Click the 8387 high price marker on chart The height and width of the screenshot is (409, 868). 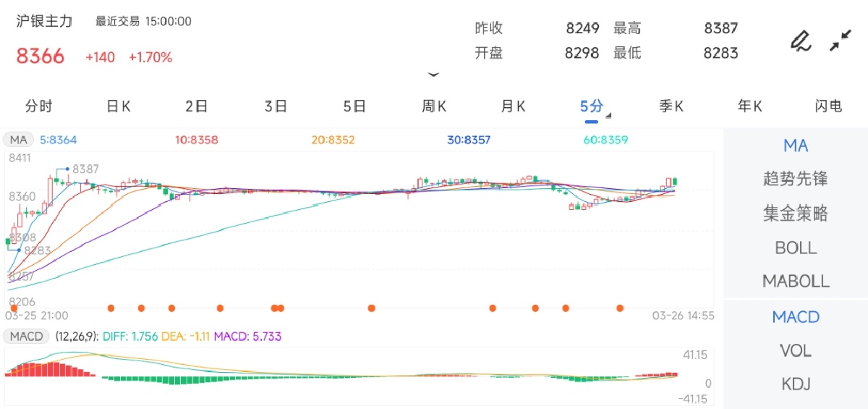click(x=85, y=169)
